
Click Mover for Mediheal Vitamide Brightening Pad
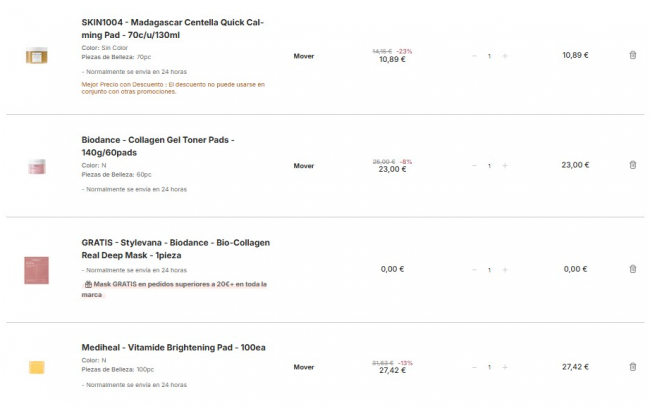click(x=304, y=367)
